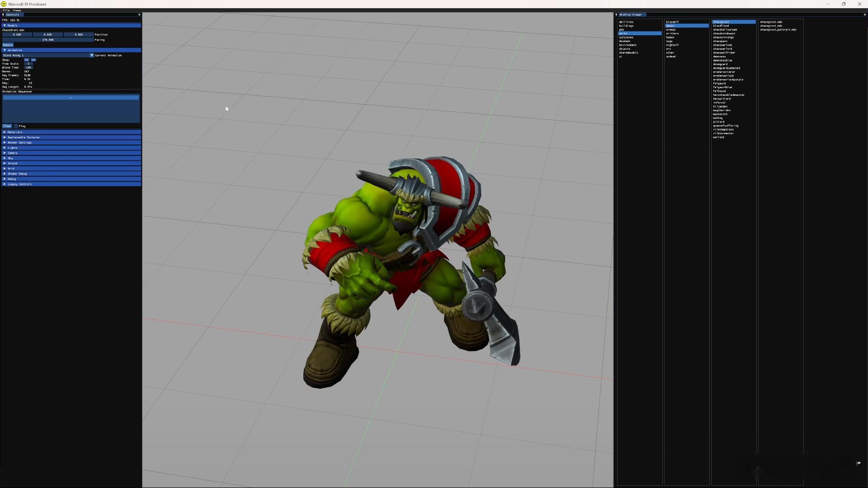Click the second Position value field
Screen dimensions: 868x488
click(48, 34)
